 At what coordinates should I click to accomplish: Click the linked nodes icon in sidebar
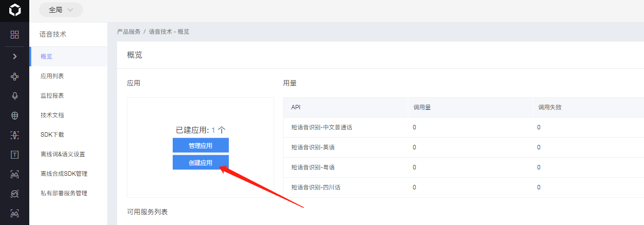15,77
